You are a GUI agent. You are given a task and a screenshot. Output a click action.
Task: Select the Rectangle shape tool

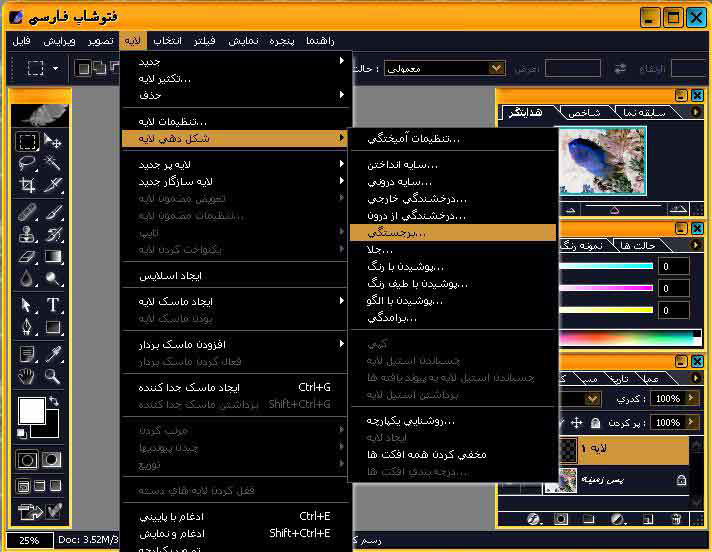53,327
